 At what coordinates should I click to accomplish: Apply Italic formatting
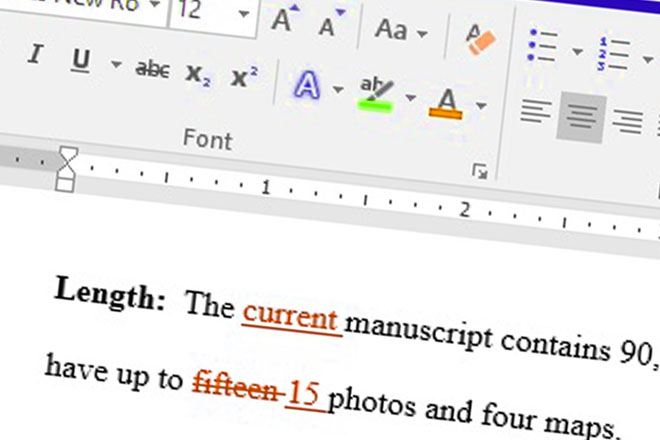tap(36, 57)
